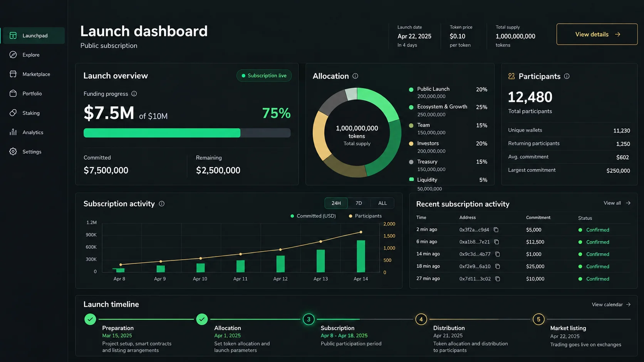Click the Apr 14 committed bar
This screenshot has height=362, width=644.
pos(361,256)
